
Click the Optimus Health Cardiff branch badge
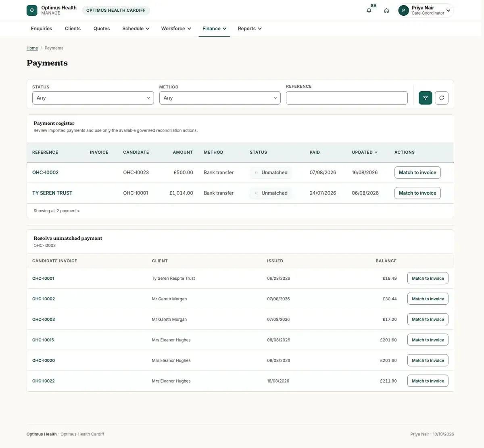pyautogui.click(x=116, y=10)
